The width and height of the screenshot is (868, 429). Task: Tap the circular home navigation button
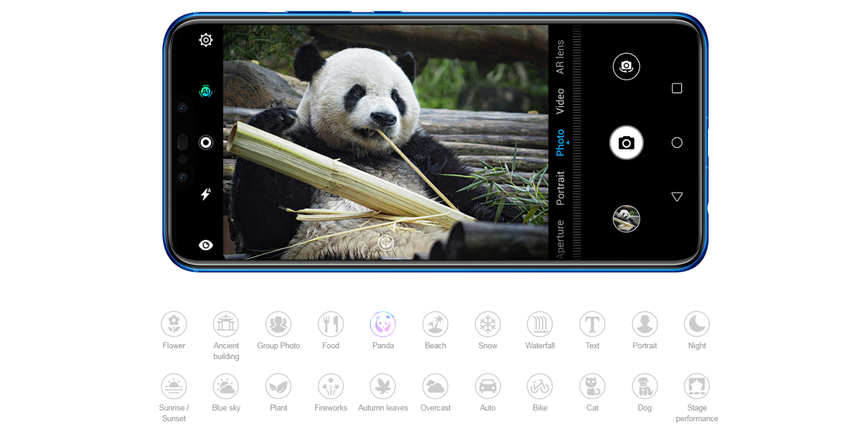click(x=677, y=143)
